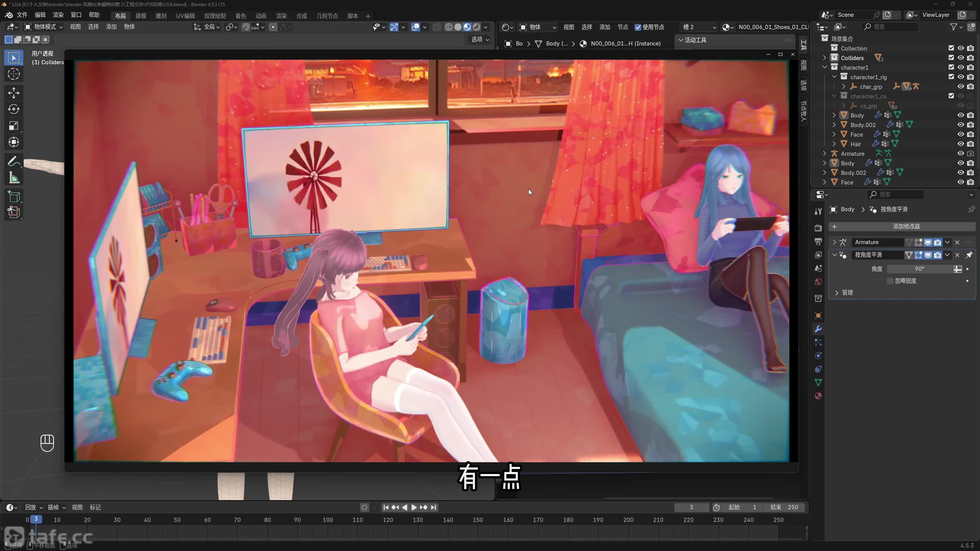Select the Measure ruler tool
This screenshot has width=980, height=551.
(x=14, y=178)
